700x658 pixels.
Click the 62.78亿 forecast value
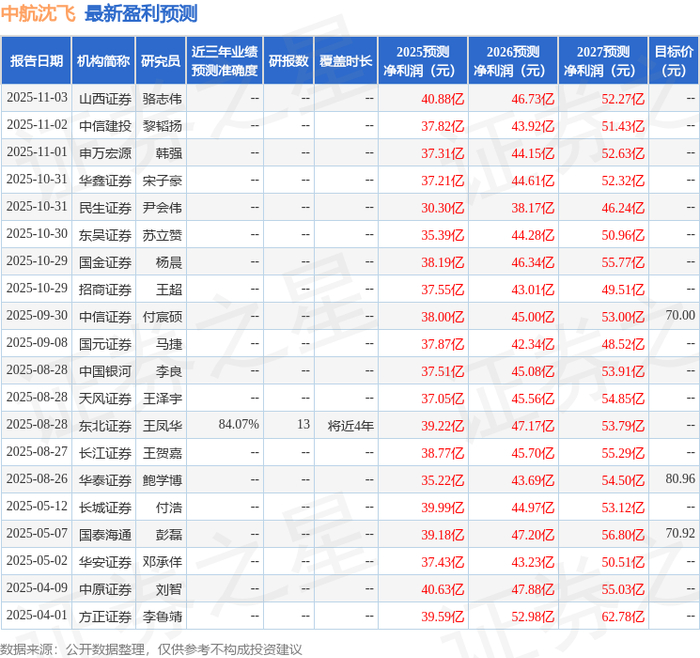[x=623, y=616]
